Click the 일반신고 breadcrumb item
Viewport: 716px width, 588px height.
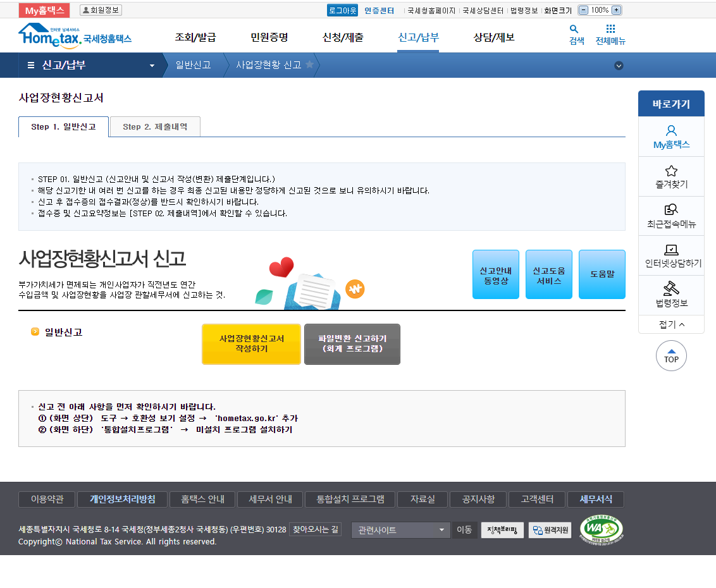click(193, 65)
